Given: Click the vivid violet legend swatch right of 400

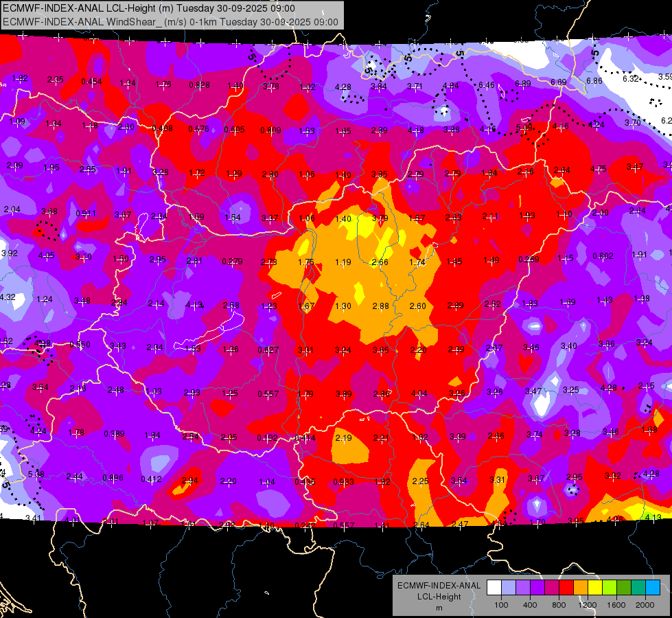Looking at the screenshot, I should coord(537,588).
